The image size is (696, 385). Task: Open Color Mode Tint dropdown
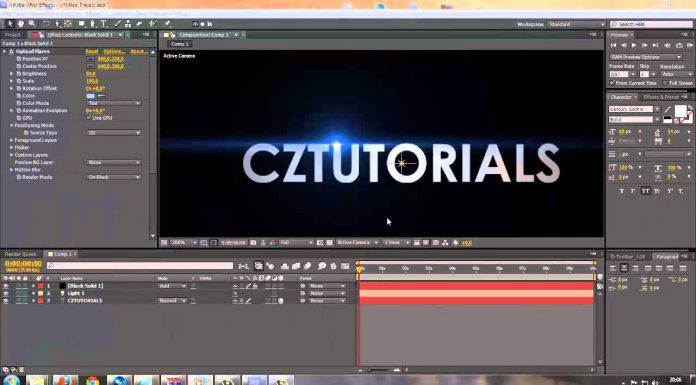coord(114,103)
